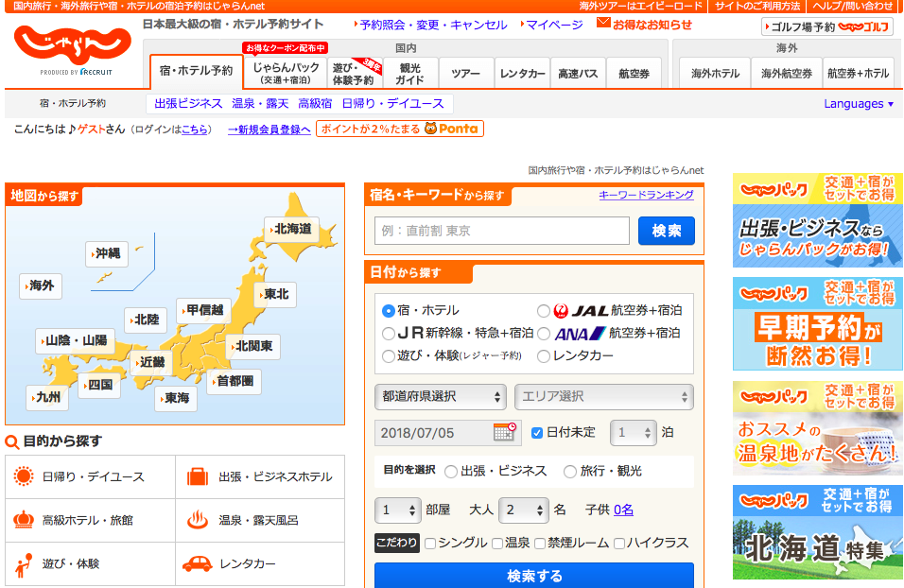The height and width of the screenshot is (588, 904).
Task: Select 東海 region on the map
Action: (176, 398)
